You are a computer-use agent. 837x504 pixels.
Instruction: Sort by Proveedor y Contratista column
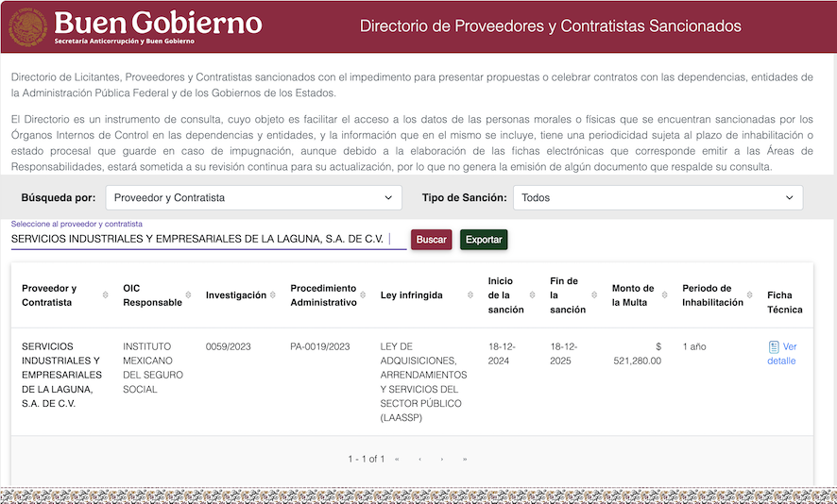point(105,295)
